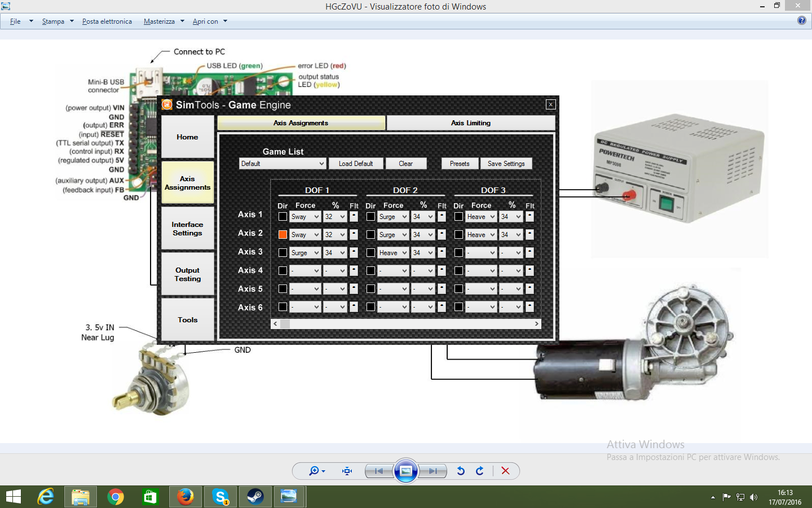Image resolution: width=812 pixels, height=508 pixels.
Task: Open the Apri con menu
Action: [x=205, y=21]
